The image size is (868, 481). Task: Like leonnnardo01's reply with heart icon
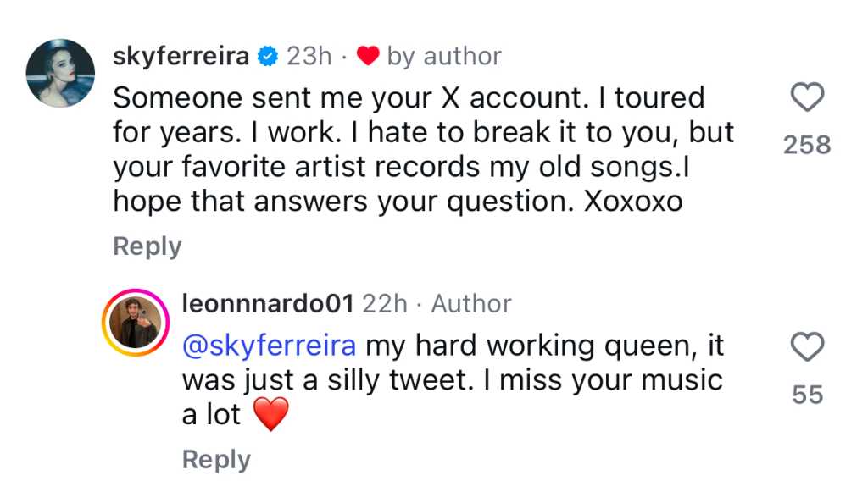pos(807,347)
